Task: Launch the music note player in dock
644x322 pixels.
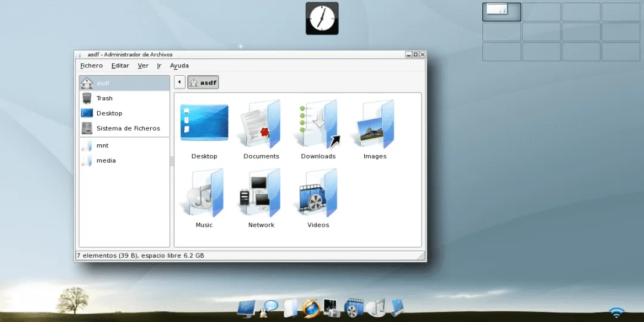Action: (x=376, y=308)
